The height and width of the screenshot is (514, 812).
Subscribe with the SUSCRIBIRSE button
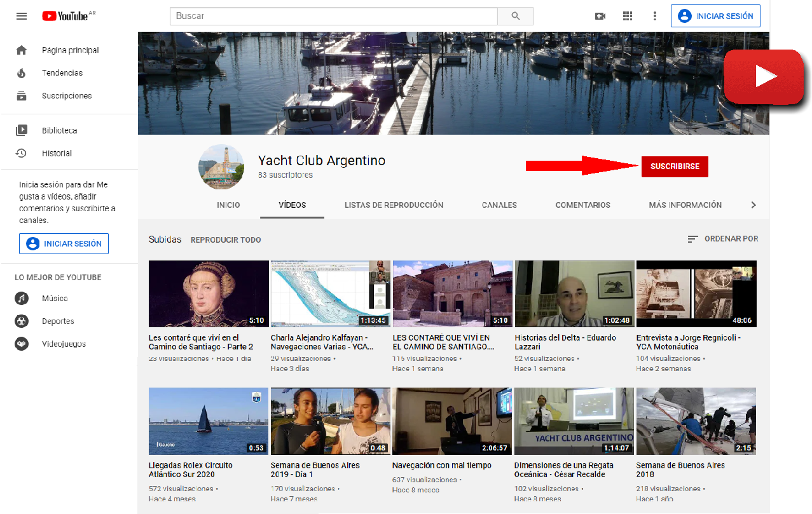(x=675, y=166)
